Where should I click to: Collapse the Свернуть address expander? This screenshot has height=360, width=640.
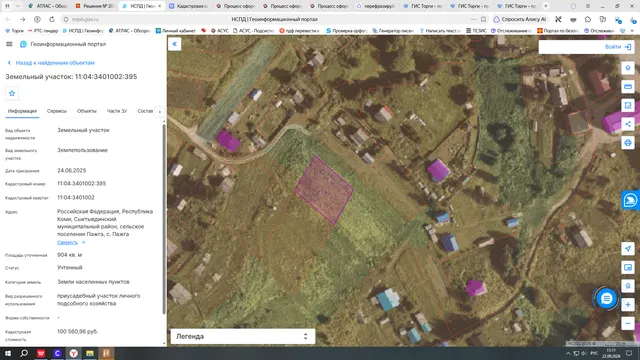(71, 242)
